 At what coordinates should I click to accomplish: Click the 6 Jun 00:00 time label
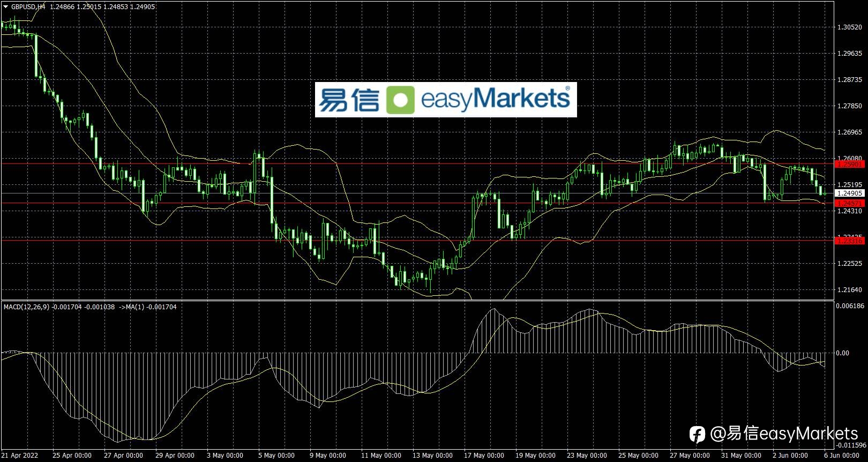(x=842, y=456)
